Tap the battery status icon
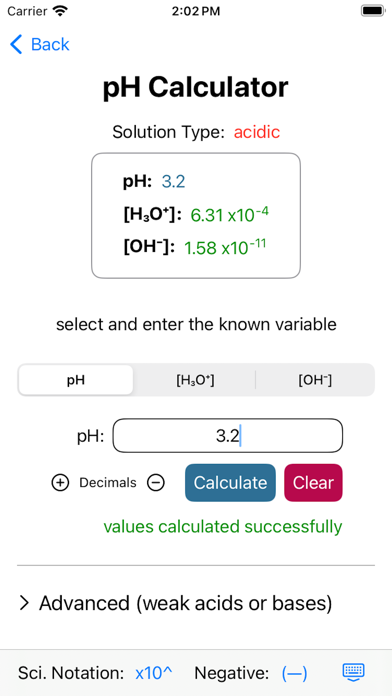Screen dimensions: 392x696 click(x=372, y=11)
